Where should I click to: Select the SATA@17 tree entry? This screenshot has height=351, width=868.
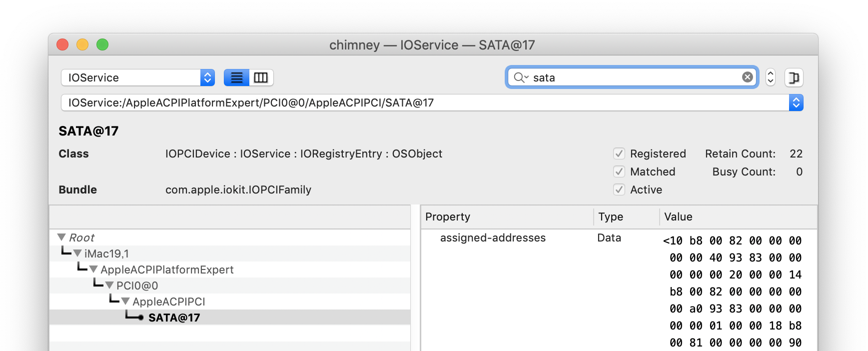click(174, 317)
